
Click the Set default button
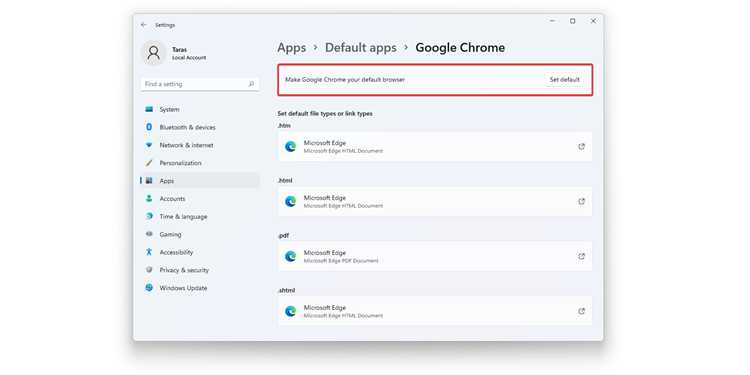[x=564, y=80]
